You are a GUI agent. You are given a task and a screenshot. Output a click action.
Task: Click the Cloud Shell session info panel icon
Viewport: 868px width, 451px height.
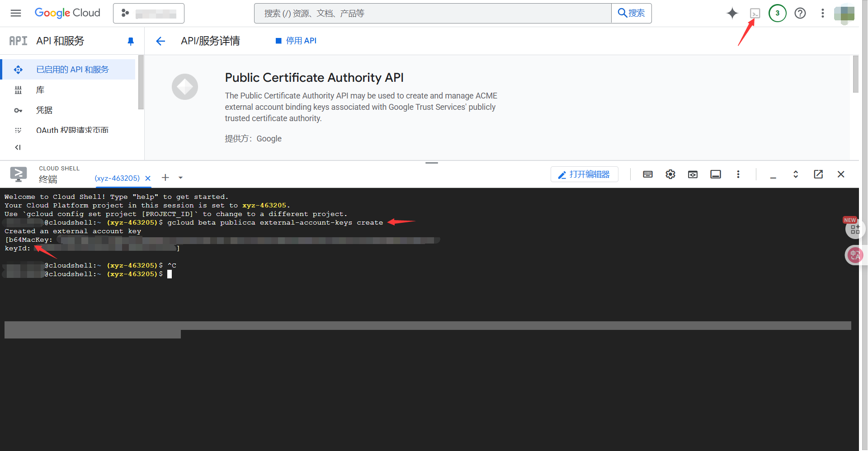coord(716,174)
